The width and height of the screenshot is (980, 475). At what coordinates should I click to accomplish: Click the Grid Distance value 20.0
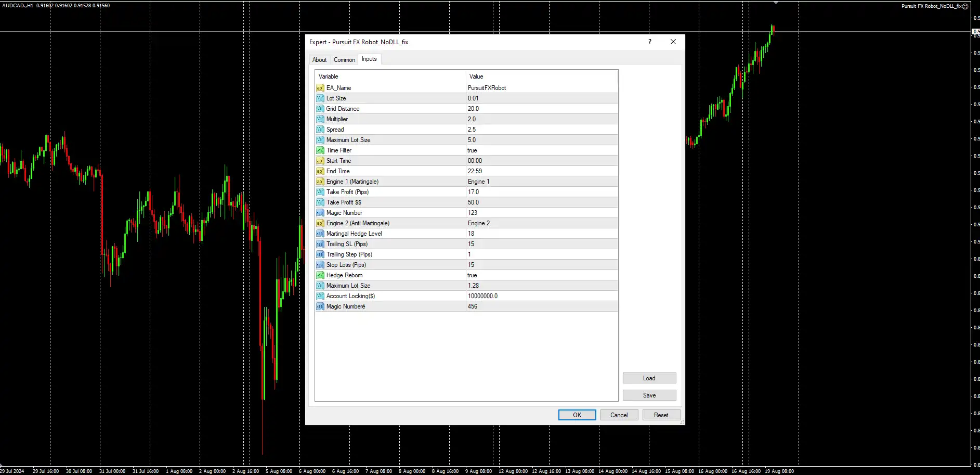pos(473,109)
